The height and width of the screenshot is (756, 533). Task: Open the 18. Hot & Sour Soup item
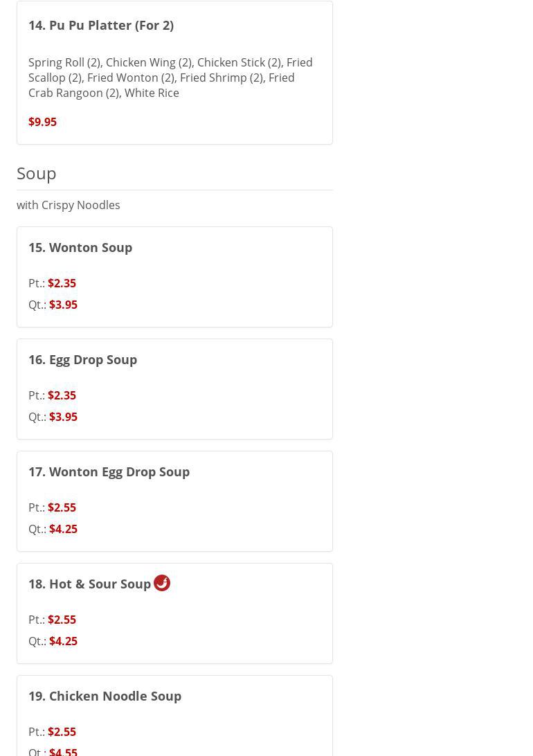[x=90, y=584]
